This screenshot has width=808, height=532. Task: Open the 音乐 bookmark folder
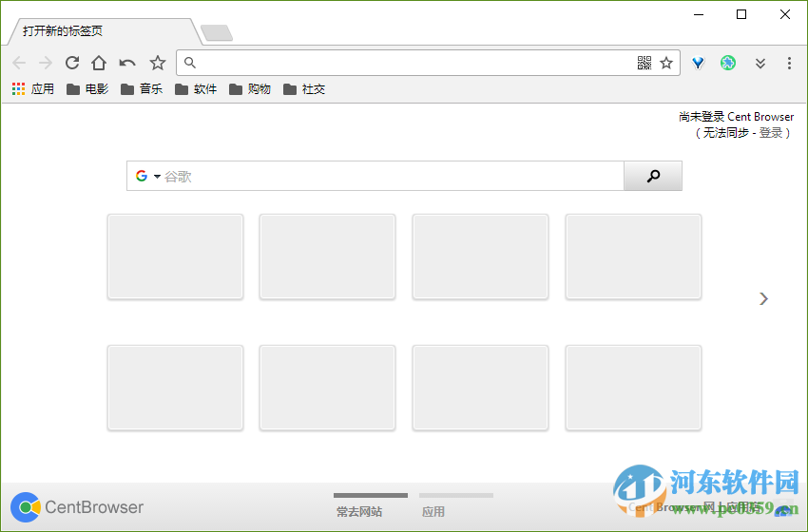142,89
